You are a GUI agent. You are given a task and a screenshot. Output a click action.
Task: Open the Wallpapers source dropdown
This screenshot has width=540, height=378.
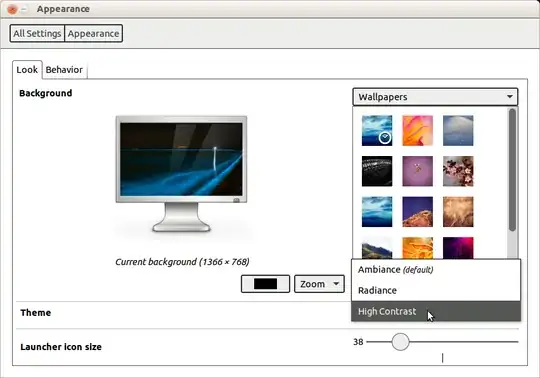click(435, 97)
